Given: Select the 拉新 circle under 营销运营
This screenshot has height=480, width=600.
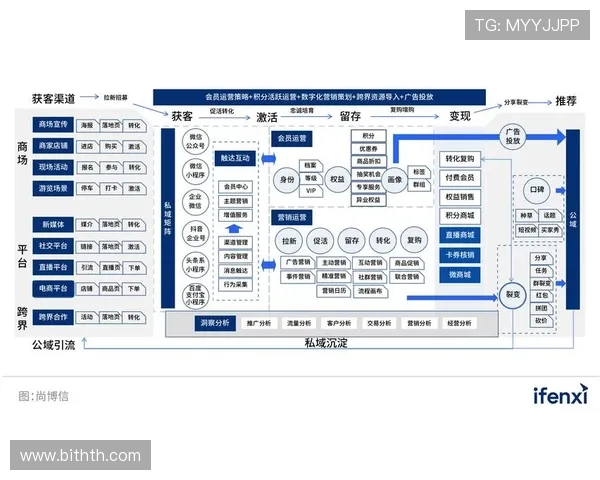Looking at the screenshot, I should 290,241.
